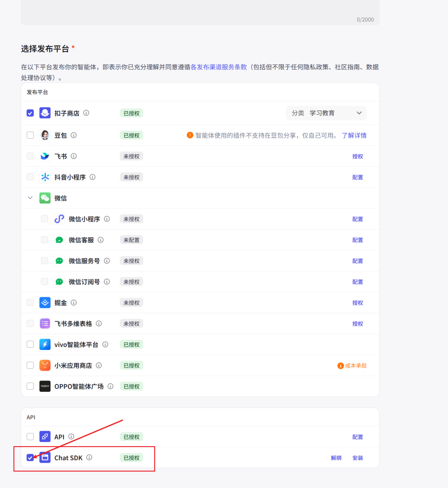This screenshot has height=488, width=448.
Task: Click the OPPO智能体广场 icon
Action: click(44, 386)
